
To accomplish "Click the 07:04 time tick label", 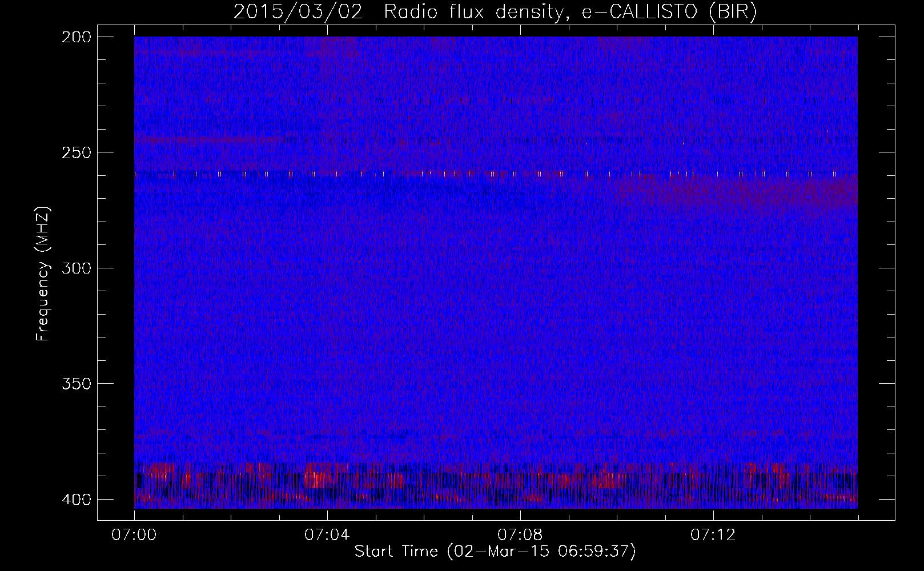I will [x=327, y=535].
